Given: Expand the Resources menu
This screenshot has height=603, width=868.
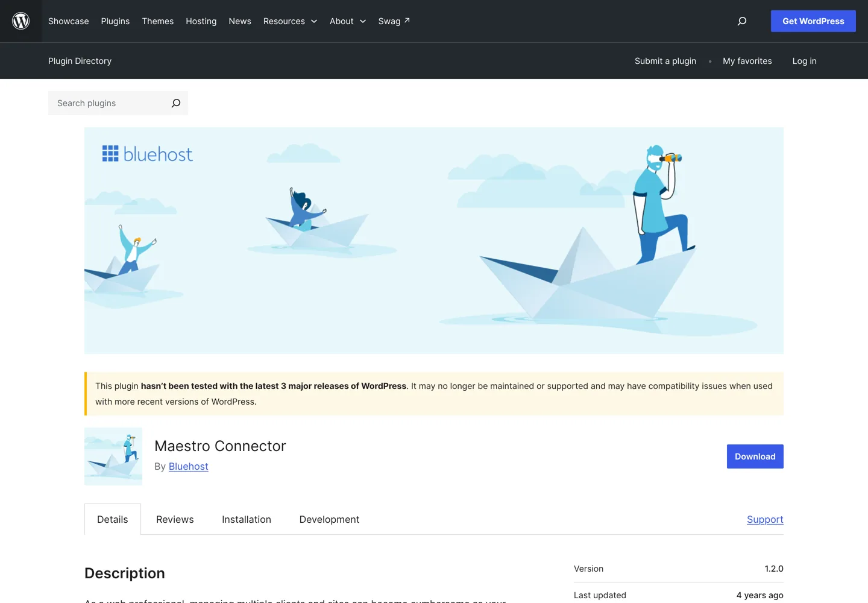Looking at the screenshot, I should pyautogui.click(x=290, y=21).
